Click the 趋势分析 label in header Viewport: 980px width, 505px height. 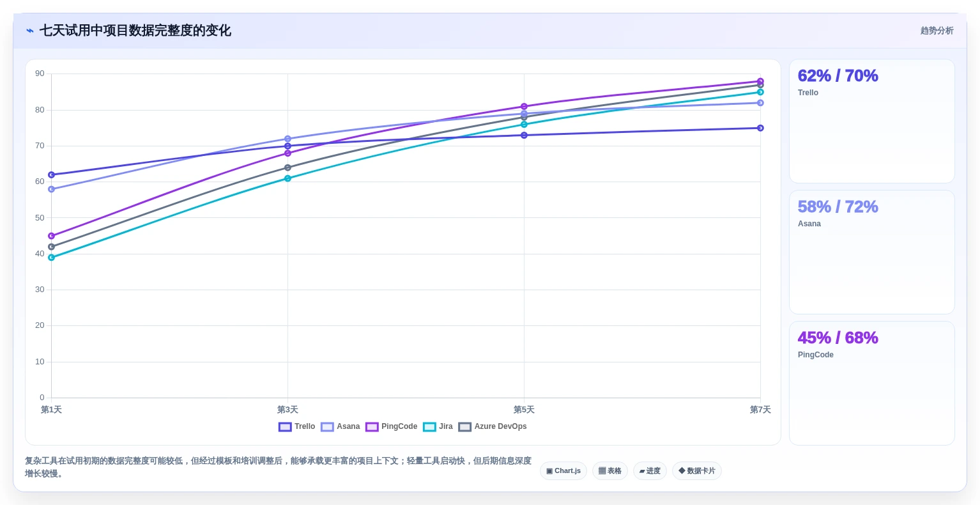click(937, 31)
